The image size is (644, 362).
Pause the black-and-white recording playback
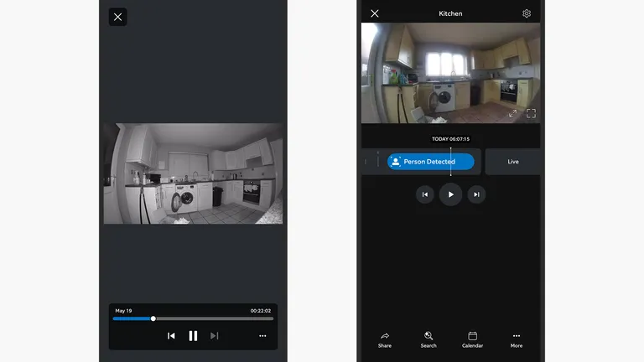click(193, 335)
